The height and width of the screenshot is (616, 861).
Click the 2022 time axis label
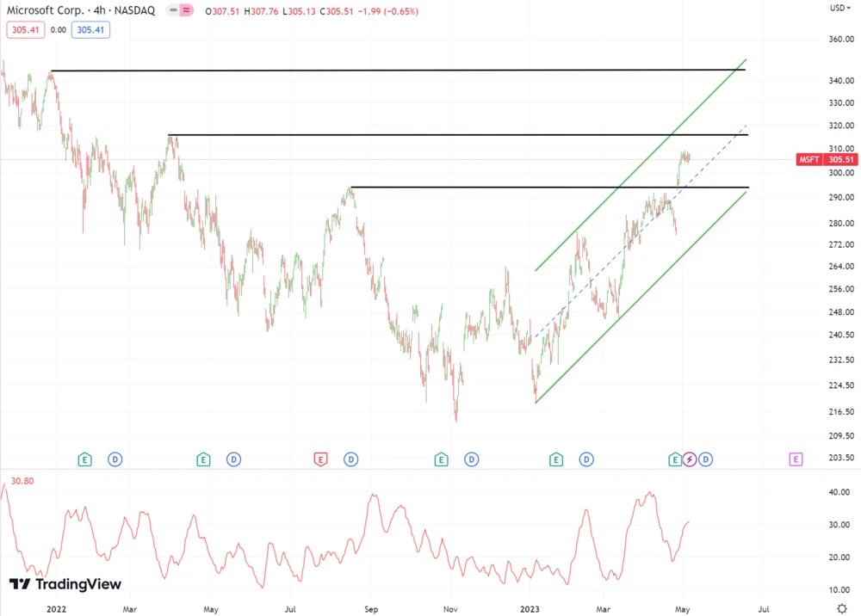click(57, 609)
